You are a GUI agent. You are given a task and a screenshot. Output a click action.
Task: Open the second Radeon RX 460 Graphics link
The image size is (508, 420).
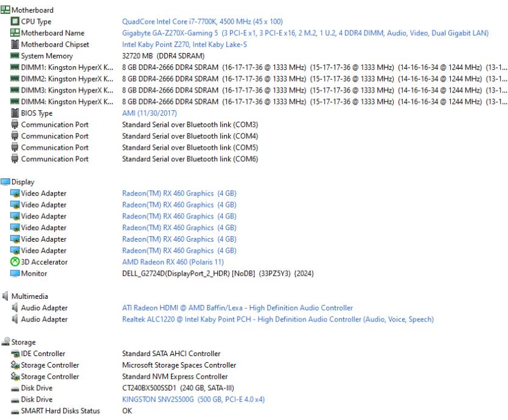[x=179, y=205]
